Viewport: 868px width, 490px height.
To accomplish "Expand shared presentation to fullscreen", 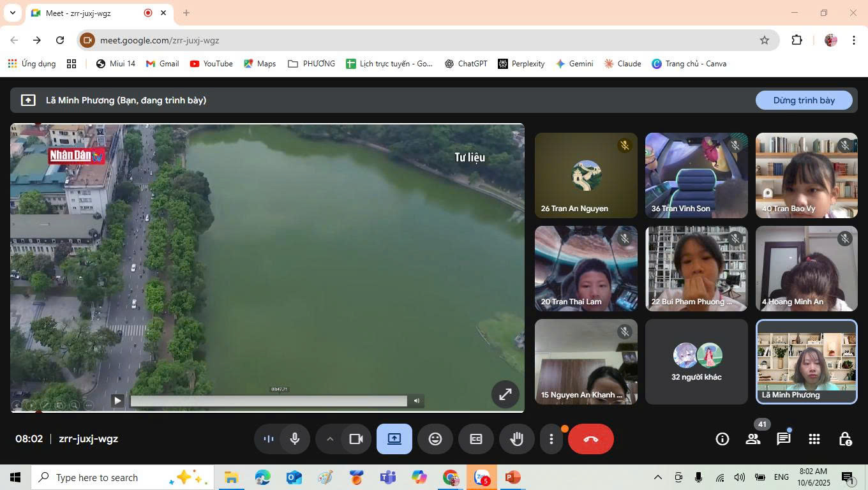I will click(x=505, y=394).
